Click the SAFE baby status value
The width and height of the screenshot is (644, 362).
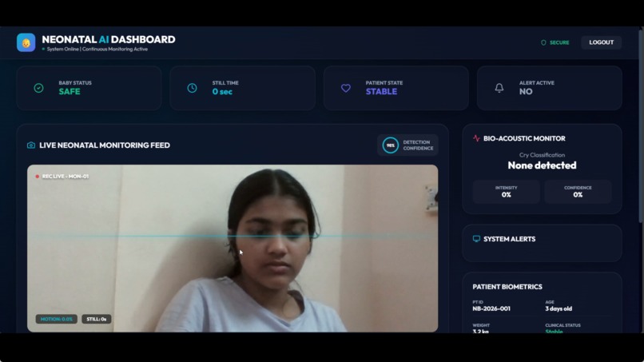[x=70, y=92]
